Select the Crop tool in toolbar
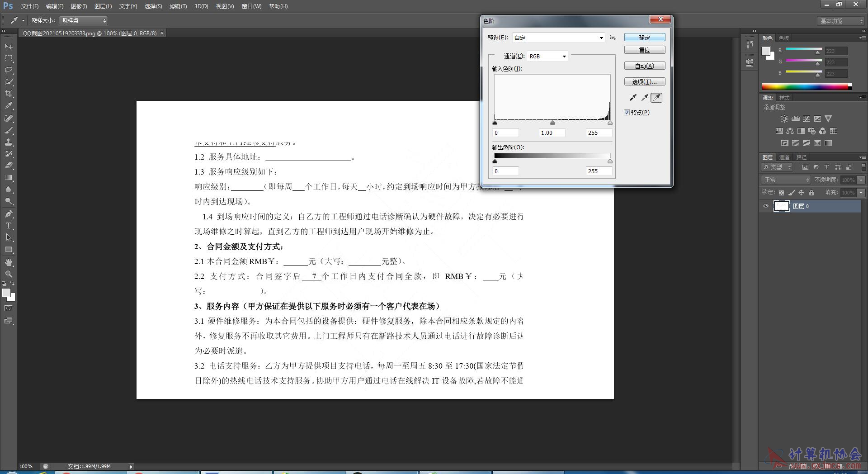This screenshot has height=474, width=868. pos(9,94)
